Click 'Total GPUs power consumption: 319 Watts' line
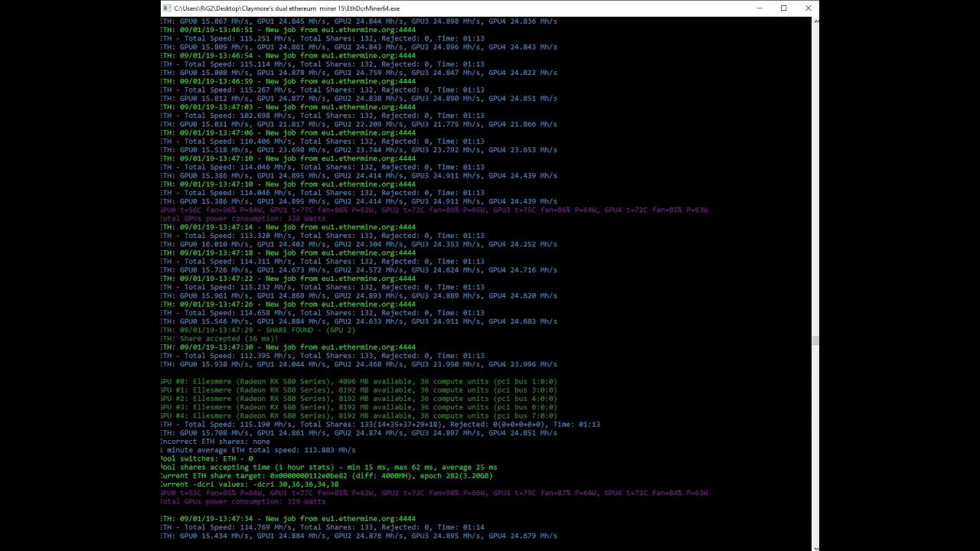The image size is (980, 551). coord(243,502)
